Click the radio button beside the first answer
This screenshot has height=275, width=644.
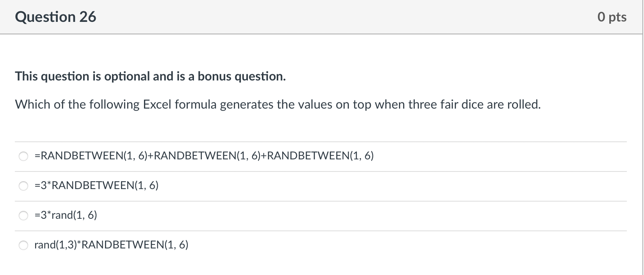click(x=23, y=156)
